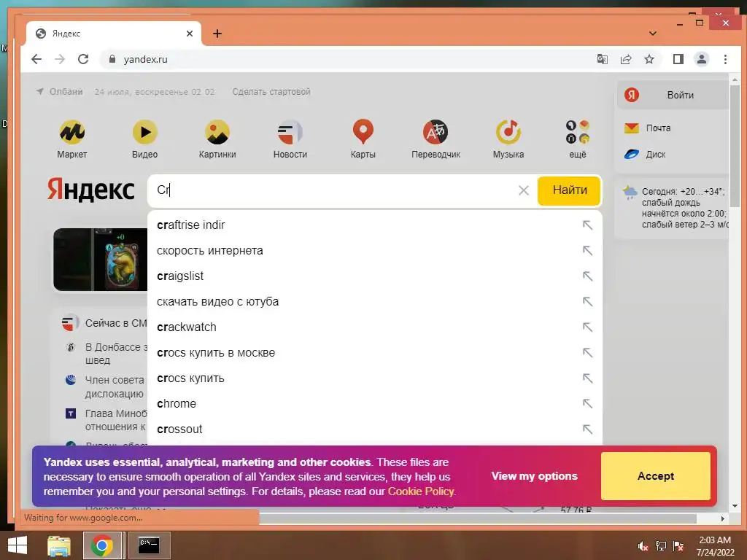Open the Chrome profile icon
The width and height of the screenshot is (747, 560).
pos(702,59)
